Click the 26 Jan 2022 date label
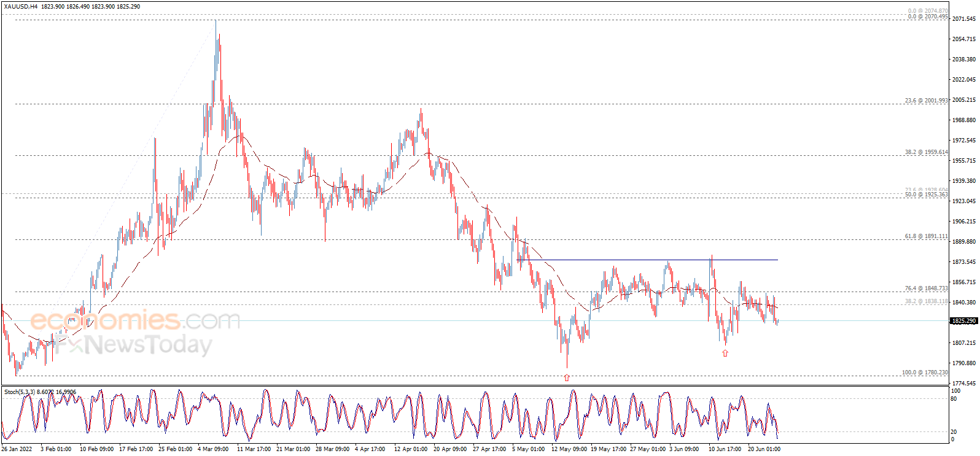Screen dimensions: 980x456 pos(17,449)
